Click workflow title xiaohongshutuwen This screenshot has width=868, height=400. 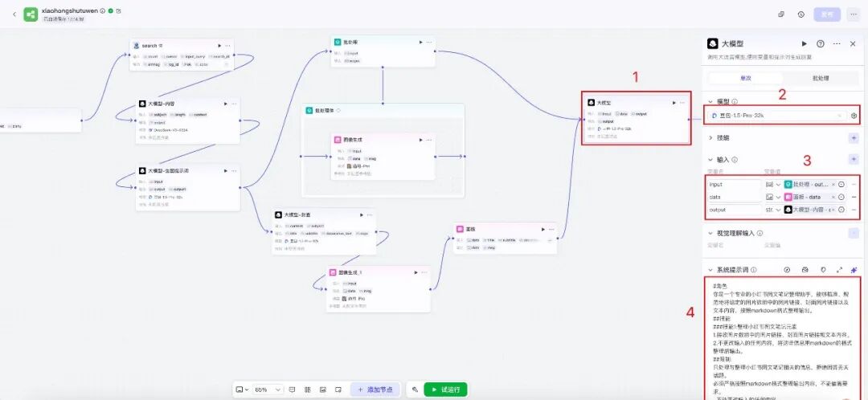click(70, 10)
